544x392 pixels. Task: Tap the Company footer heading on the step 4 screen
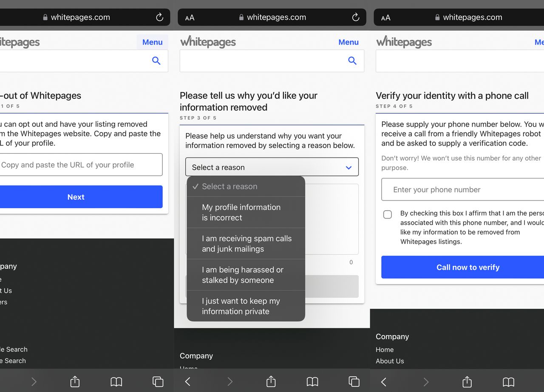(x=392, y=336)
